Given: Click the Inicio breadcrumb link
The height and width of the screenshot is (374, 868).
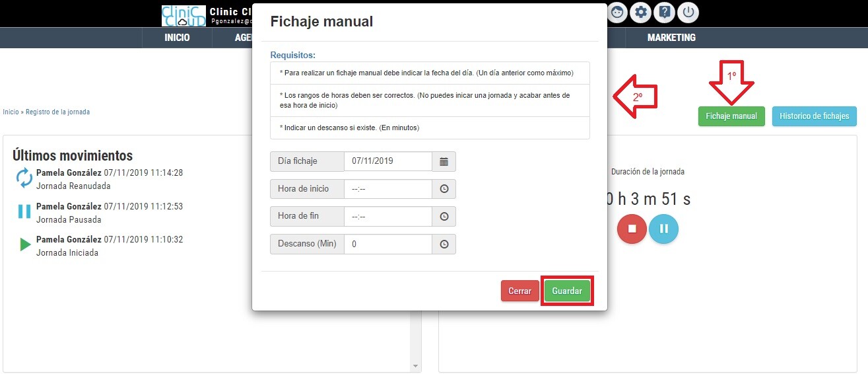Looking at the screenshot, I should click(x=11, y=112).
